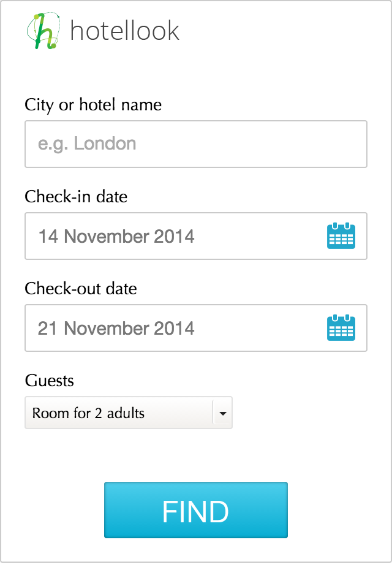Click the 'City or hotel name' label
The image size is (392, 564).
click(93, 105)
